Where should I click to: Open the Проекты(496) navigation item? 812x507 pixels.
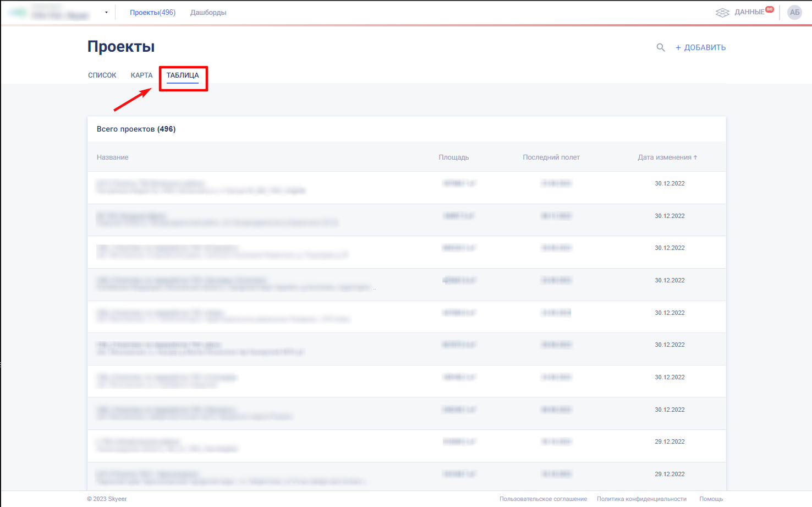pos(152,13)
